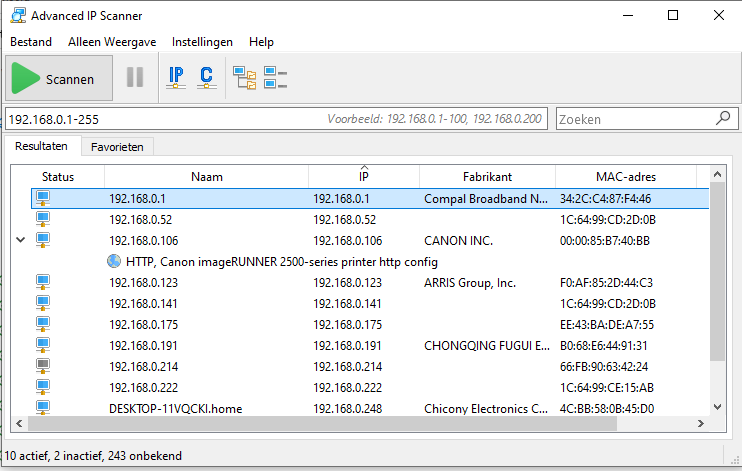Click the computer icon for DESKTOP-11VQCKI.home
Screen dimensions: 742x471
pyautogui.click(x=43, y=407)
